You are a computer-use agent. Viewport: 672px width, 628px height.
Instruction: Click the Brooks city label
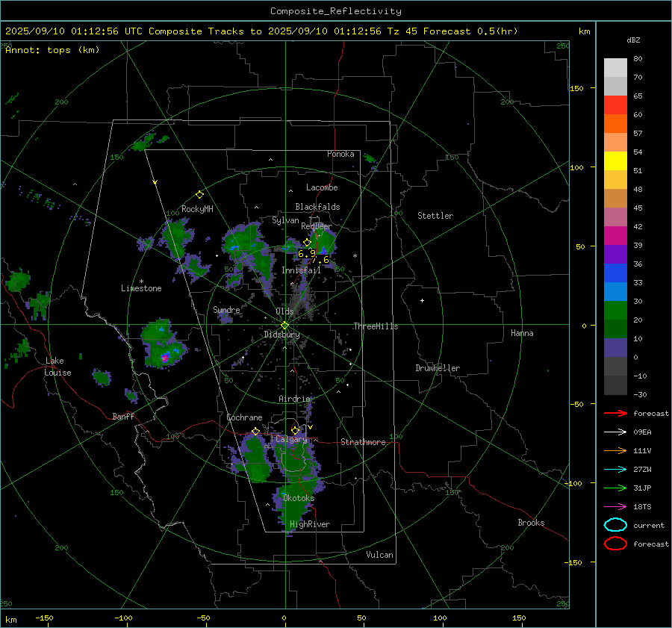pos(531,523)
